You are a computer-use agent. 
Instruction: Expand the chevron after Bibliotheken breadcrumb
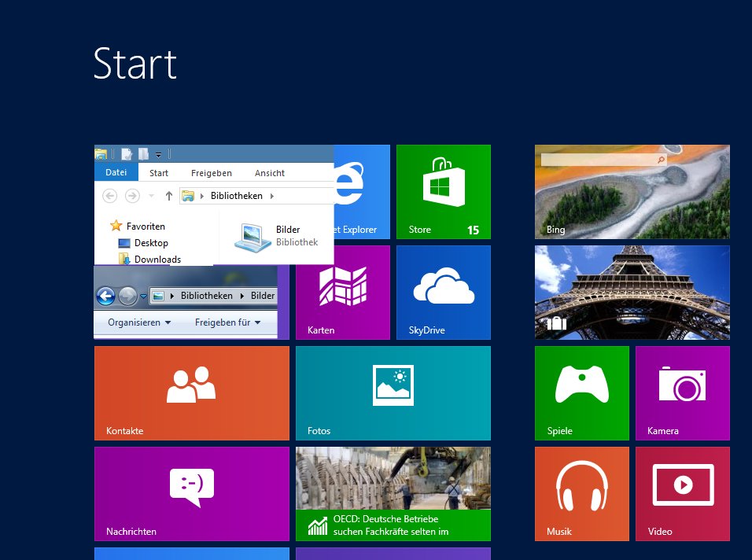[x=272, y=196]
